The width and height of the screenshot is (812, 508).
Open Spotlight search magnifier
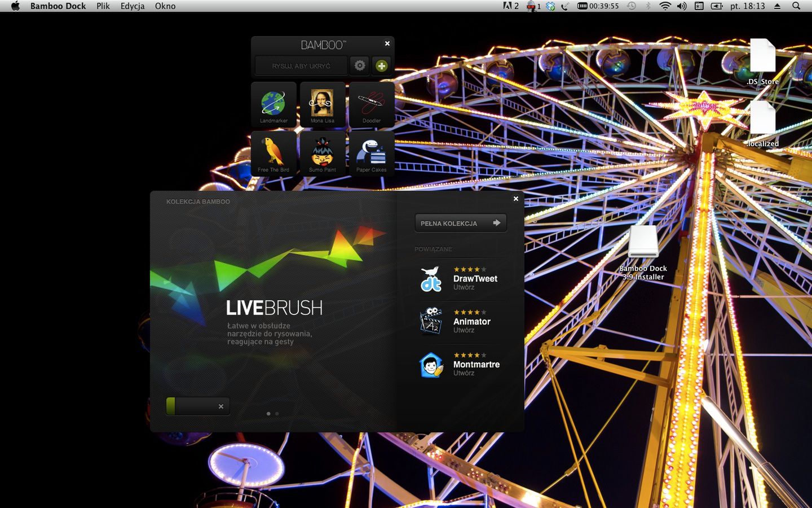coord(796,6)
